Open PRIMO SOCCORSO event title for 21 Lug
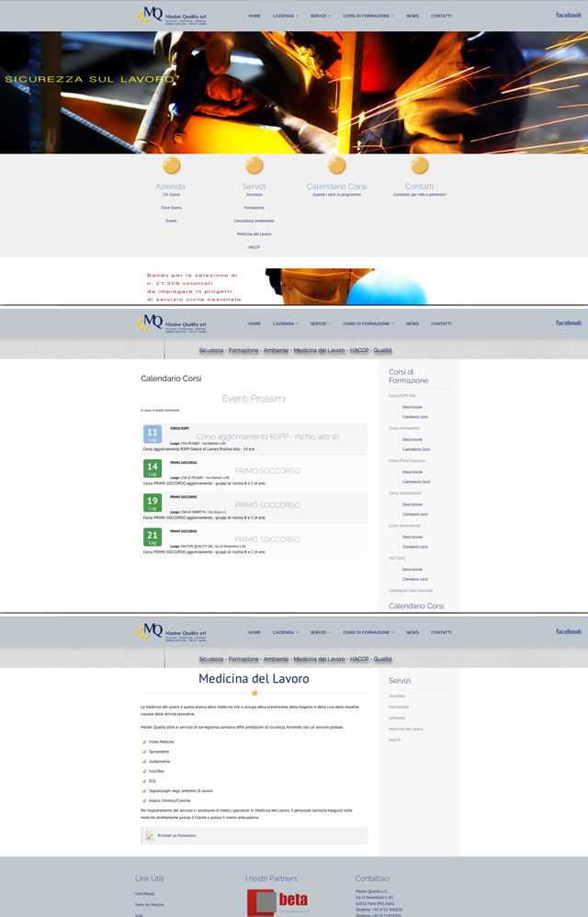Viewport: 588px width, 917px height. click(x=267, y=539)
